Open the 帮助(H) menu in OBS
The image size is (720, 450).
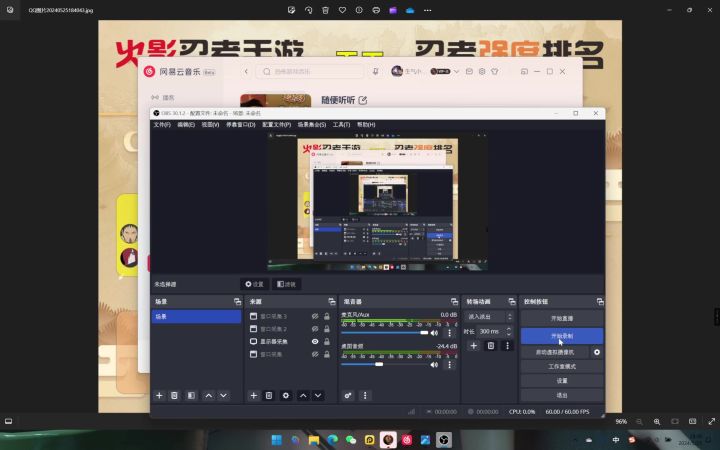pos(366,124)
